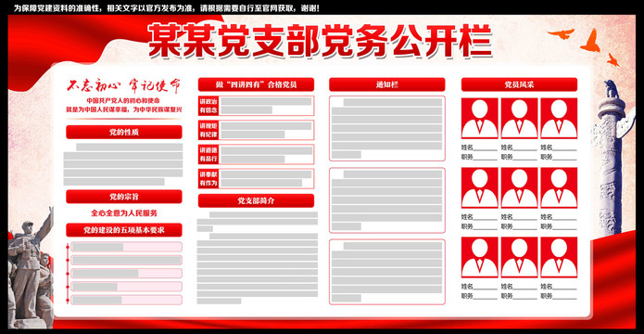
Task: Click the first bar under 五项基本要求
Action: (x=126, y=247)
